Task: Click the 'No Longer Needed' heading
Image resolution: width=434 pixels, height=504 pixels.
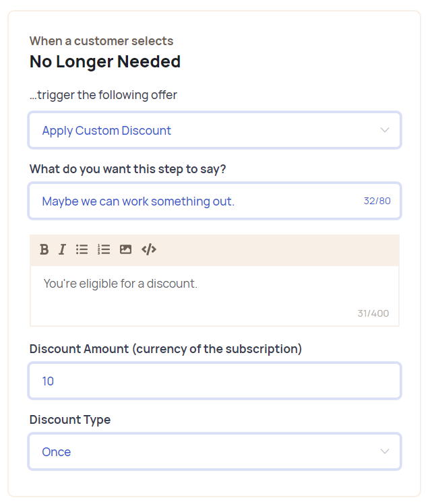Action: pos(105,62)
